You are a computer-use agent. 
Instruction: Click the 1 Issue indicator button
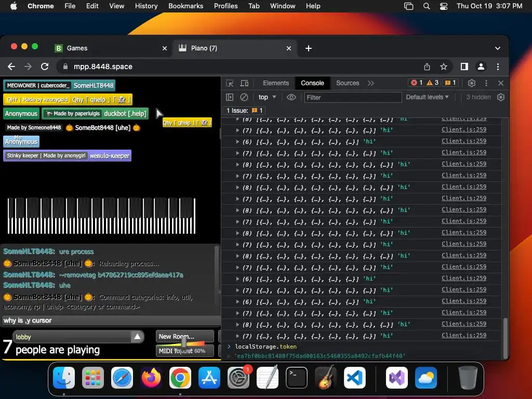coord(244,111)
